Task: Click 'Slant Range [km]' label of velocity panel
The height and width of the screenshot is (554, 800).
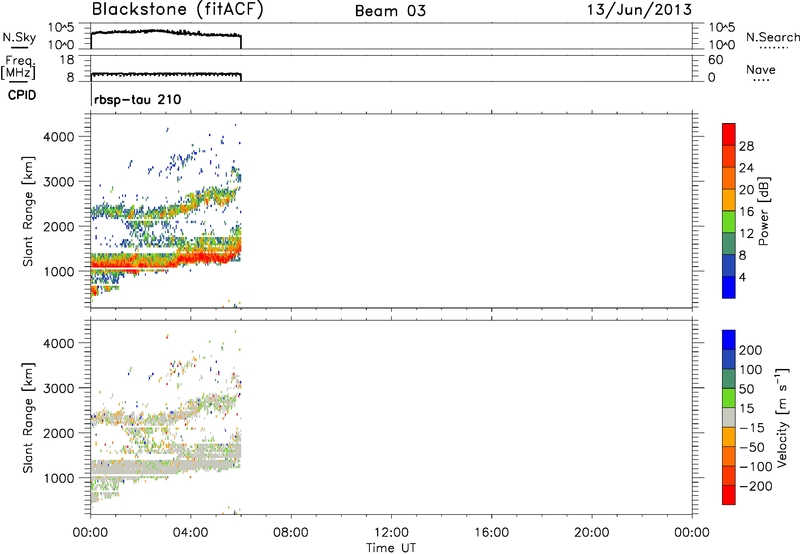Action: click(28, 418)
